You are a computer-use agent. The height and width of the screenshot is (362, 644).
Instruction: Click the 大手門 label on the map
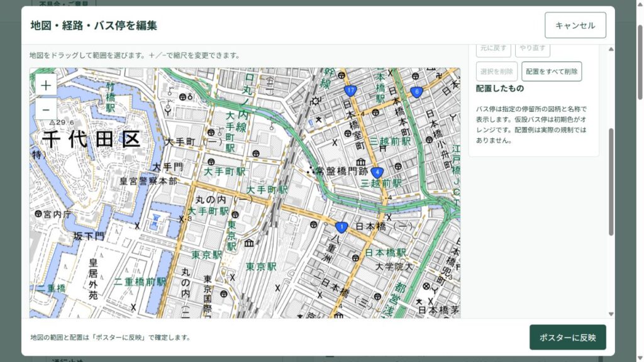(167, 167)
